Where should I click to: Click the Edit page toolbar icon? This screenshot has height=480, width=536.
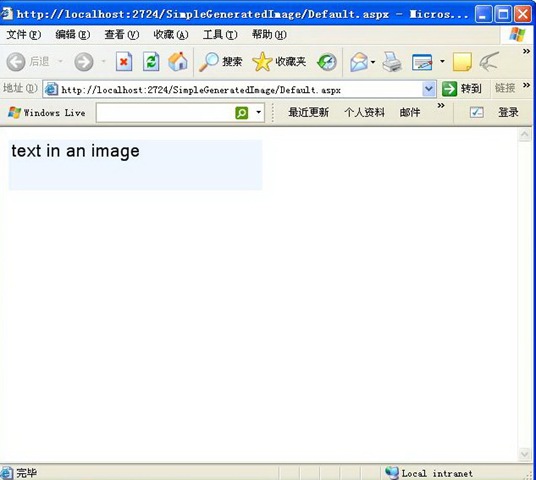point(422,62)
